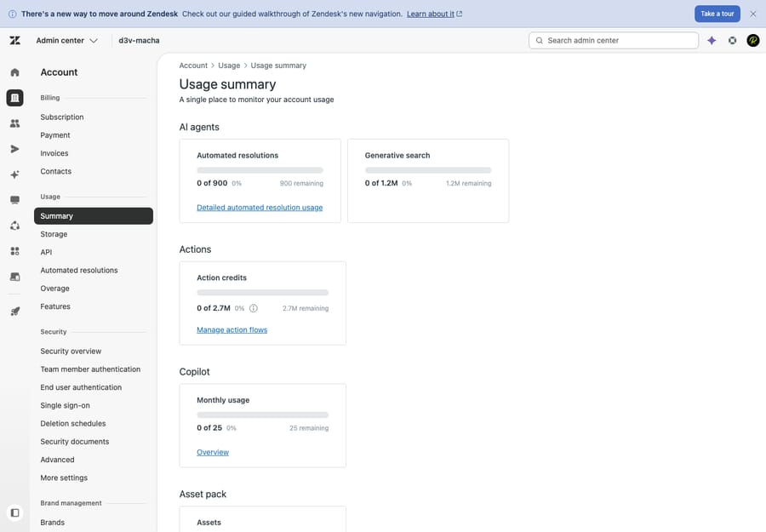The height and width of the screenshot is (532, 766).
Task: Open the Workspaces monitor icon in rail
Action: [14, 200]
